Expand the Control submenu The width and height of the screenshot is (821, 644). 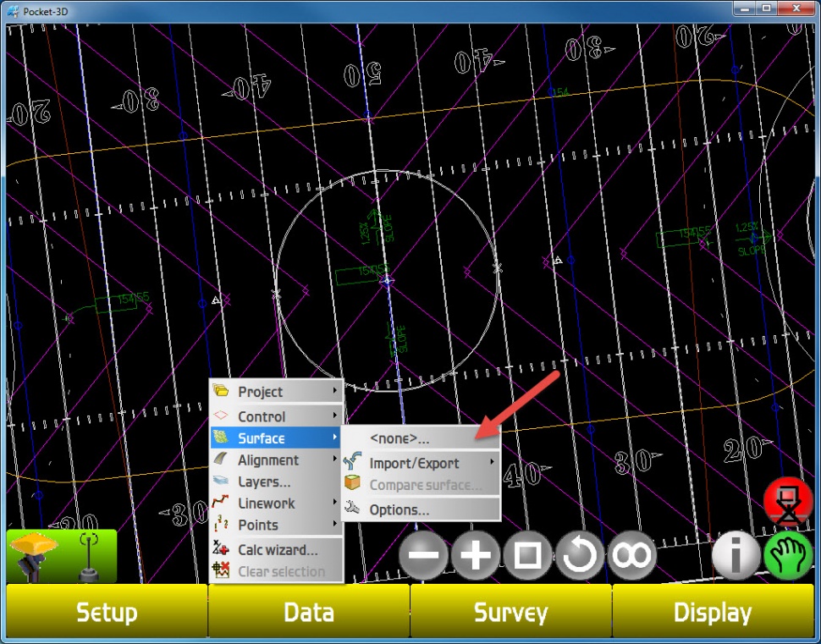click(x=276, y=416)
